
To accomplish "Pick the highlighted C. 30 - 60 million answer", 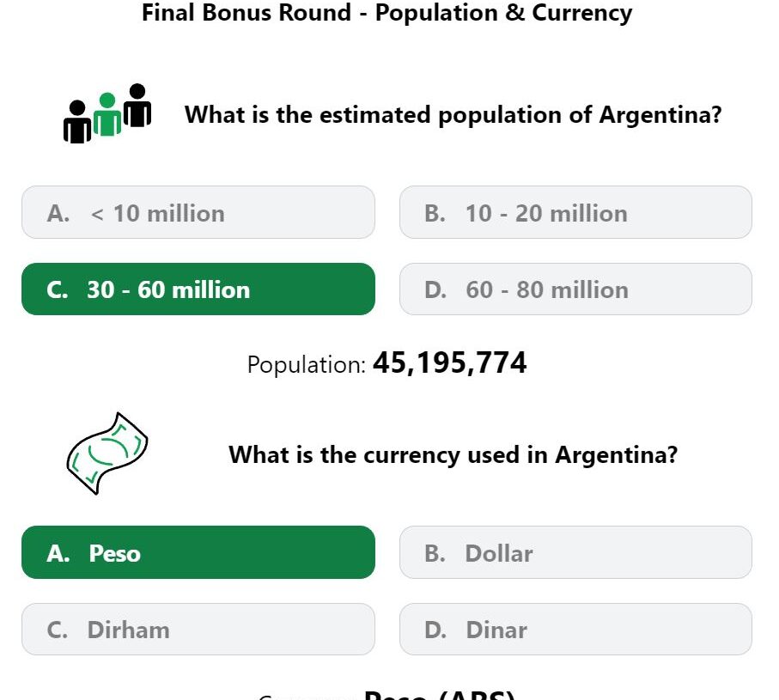I will click(198, 289).
